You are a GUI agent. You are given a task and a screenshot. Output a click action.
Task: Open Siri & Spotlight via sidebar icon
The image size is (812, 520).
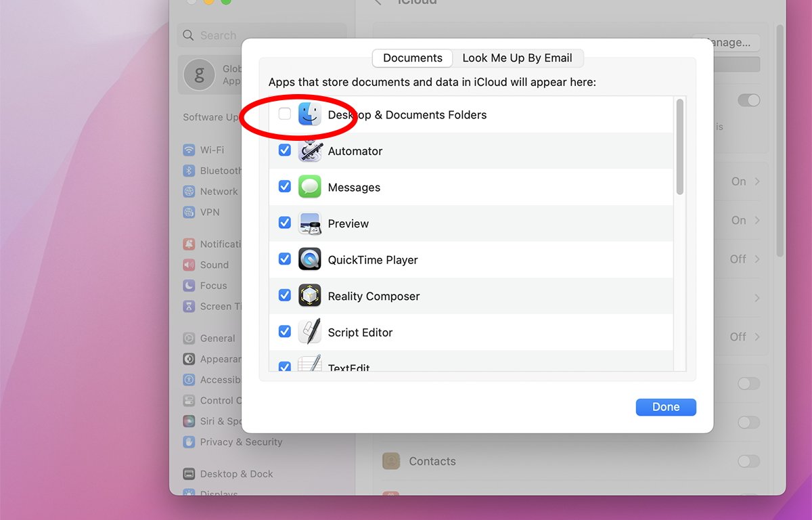tap(189, 421)
